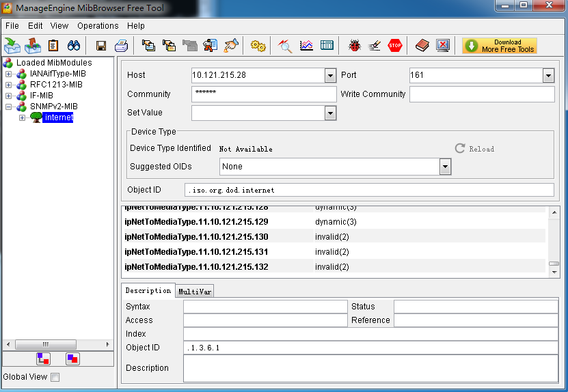The image size is (568, 392).
Task: Open the Edit menu
Action: [x=35, y=26]
